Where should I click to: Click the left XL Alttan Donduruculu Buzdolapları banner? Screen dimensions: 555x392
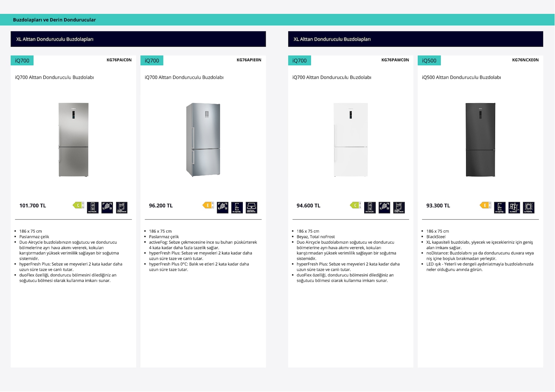pyautogui.click(x=138, y=39)
